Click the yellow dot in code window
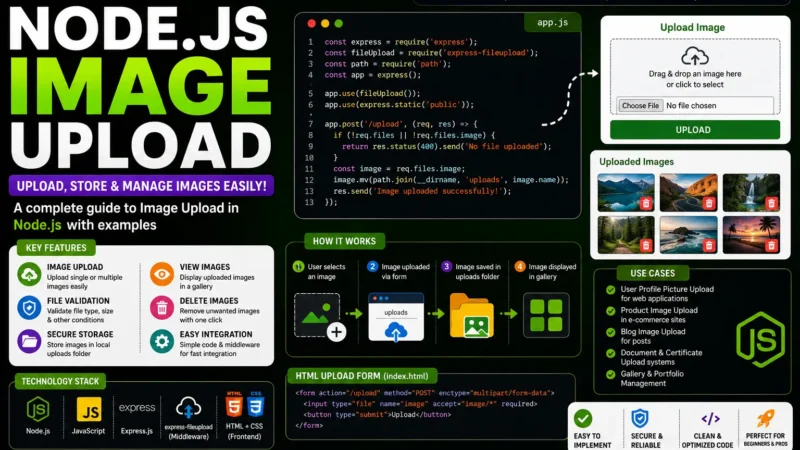 coord(325,23)
